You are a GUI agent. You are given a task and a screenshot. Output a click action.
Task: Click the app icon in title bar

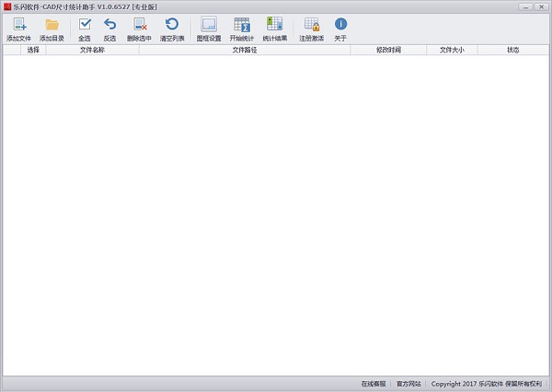point(6,6)
